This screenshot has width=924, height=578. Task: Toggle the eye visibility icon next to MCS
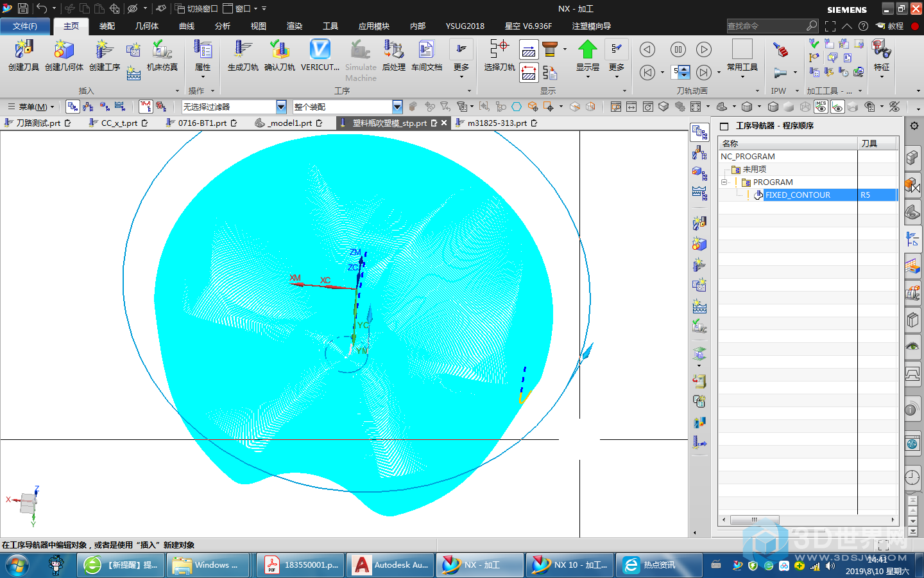(837, 107)
